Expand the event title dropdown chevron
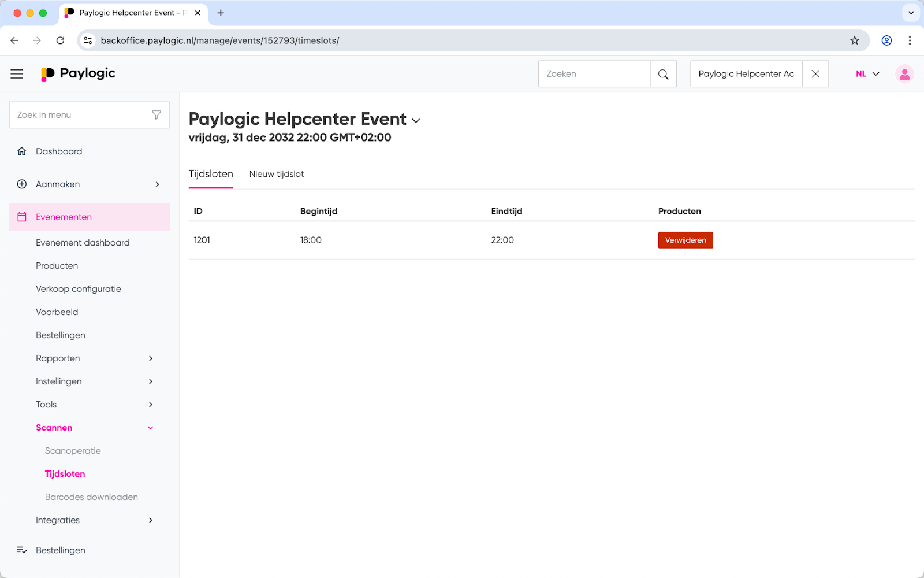 [416, 121]
